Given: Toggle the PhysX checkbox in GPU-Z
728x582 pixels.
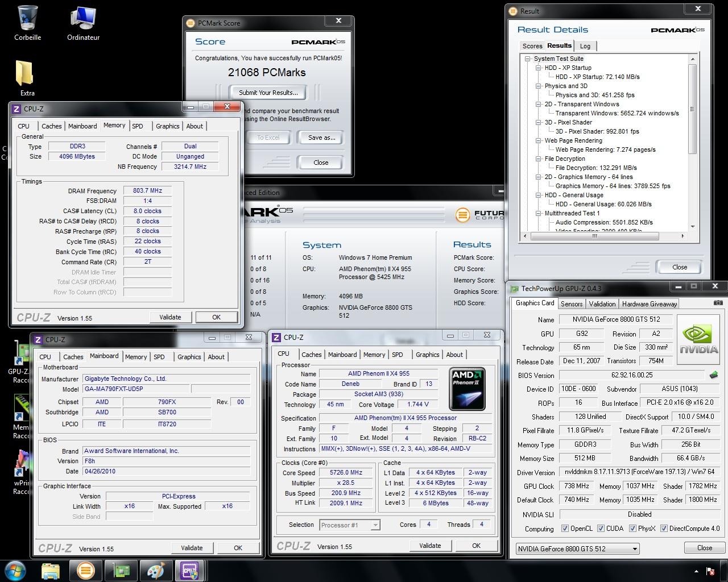Looking at the screenshot, I should [x=632, y=529].
